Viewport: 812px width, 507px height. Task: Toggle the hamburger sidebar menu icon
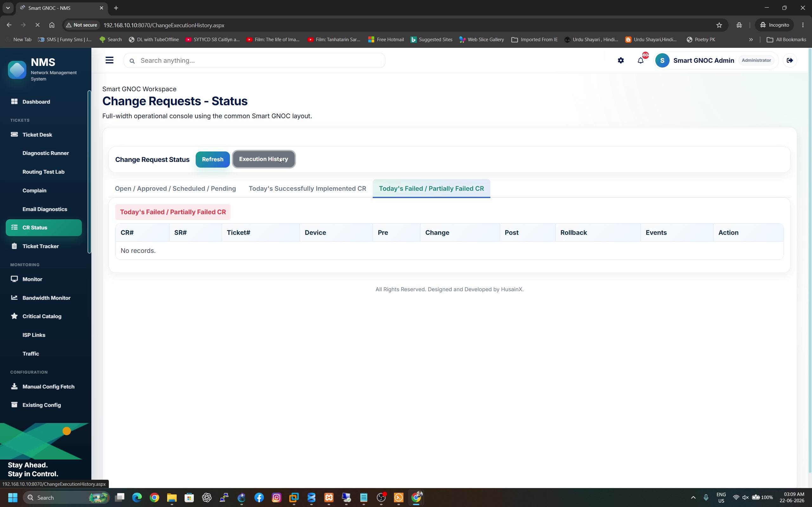[109, 60]
